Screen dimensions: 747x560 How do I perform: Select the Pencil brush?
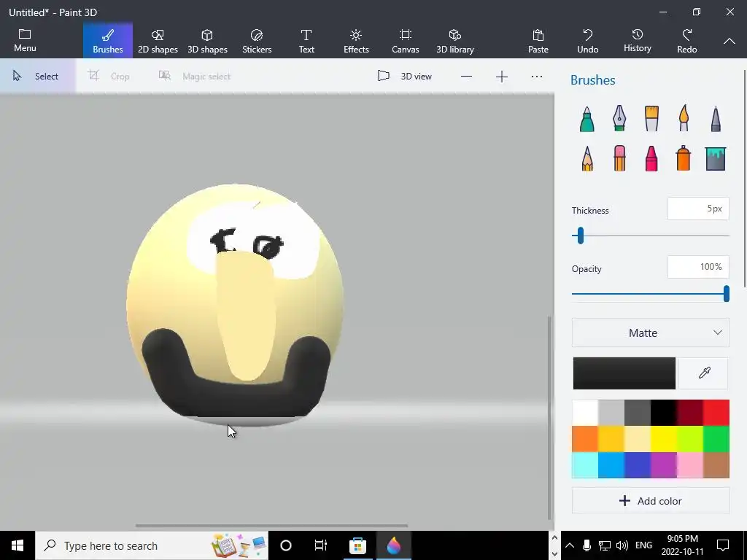pyautogui.click(x=587, y=158)
